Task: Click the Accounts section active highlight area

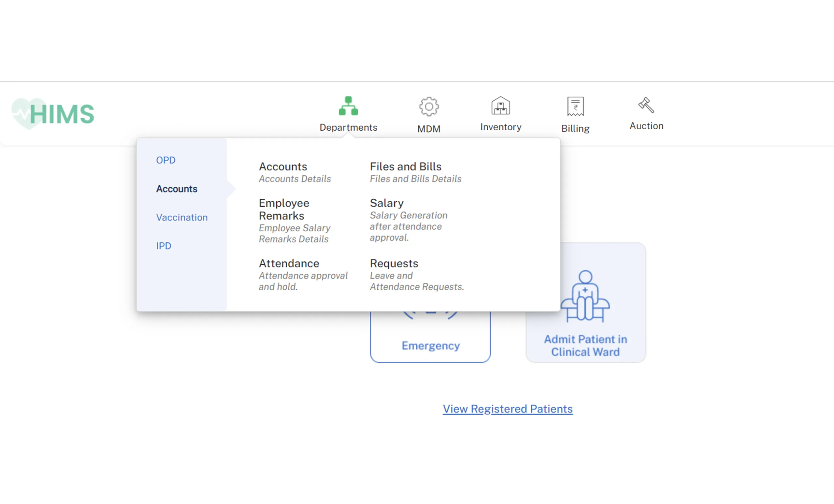Action: tap(176, 188)
